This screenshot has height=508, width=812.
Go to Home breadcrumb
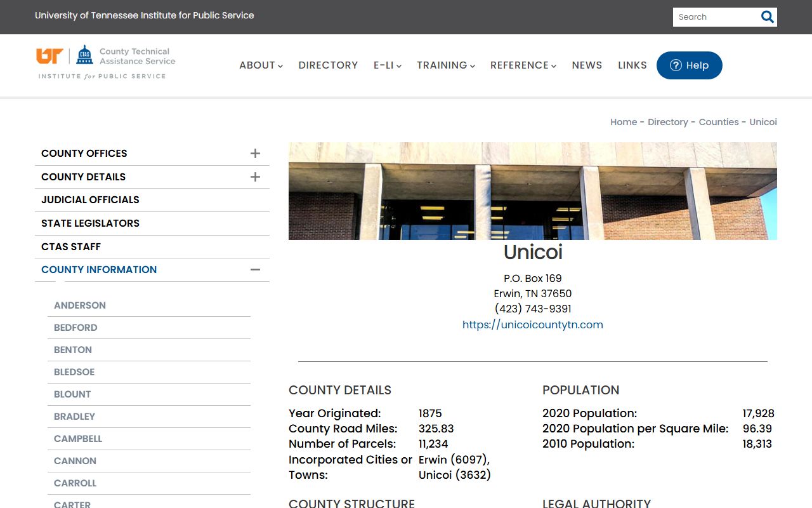pyautogui.click(x=624, y=122)
